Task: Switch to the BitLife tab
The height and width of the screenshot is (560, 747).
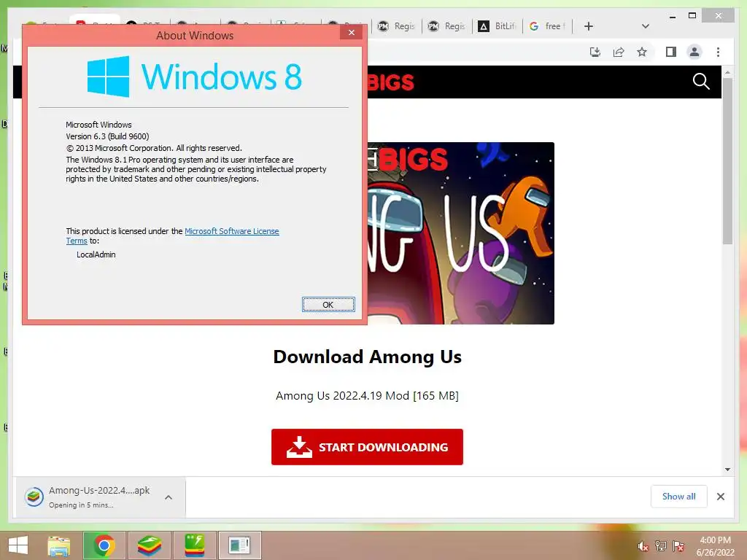Action: 498,26
